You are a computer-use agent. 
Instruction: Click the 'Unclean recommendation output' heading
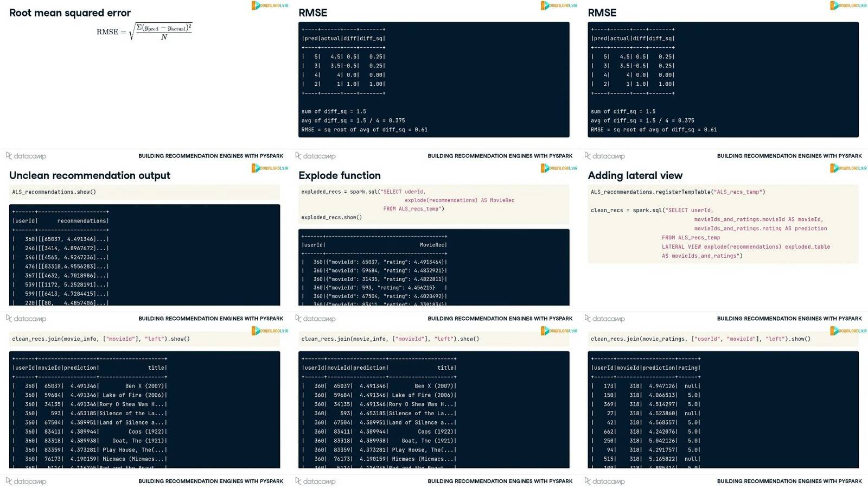(x=90, y=175)
